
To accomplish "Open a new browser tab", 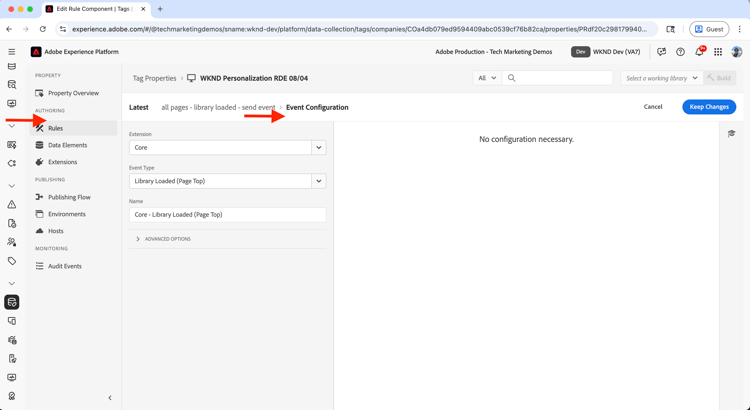I will 160,9.
